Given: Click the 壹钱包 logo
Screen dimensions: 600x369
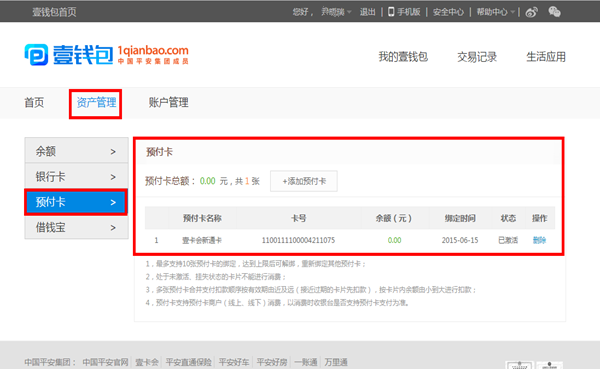Looking at the screenshot, I should (x=106, y=55).
